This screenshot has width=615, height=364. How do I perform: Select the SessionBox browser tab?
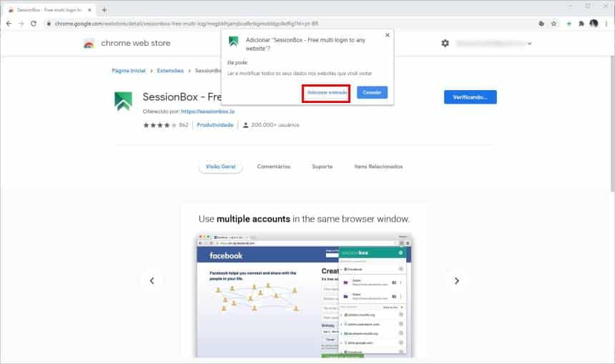point(50,10)
